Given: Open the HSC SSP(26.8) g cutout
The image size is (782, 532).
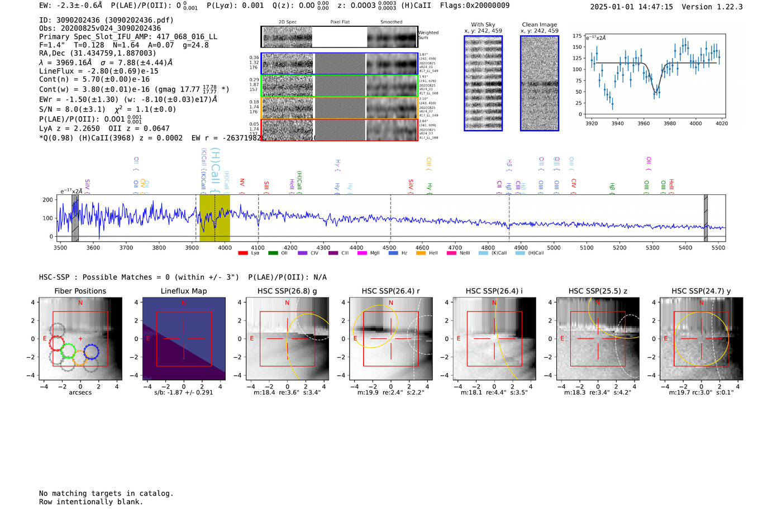Looking at the screenshot, I should point(287,338).
